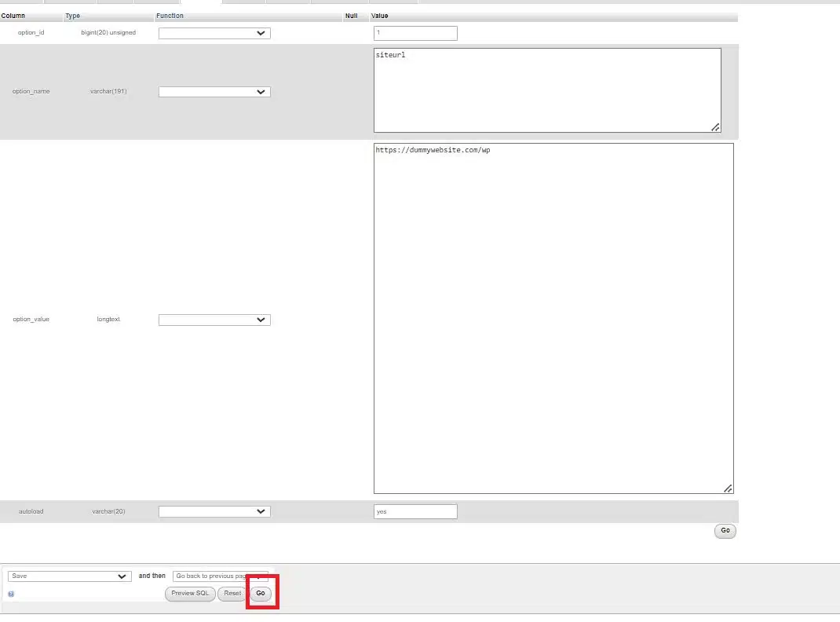Grab the resize handle of the option_value textarea
This screenshot has height=622, width=840.
tap(728, 488)
